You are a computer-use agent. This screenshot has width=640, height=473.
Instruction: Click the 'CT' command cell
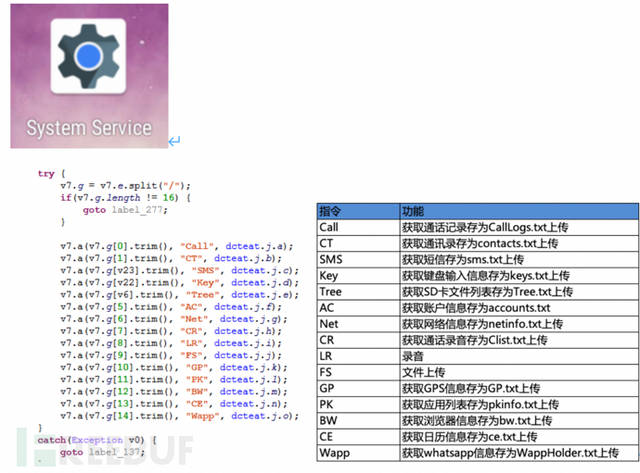(358, 243)
